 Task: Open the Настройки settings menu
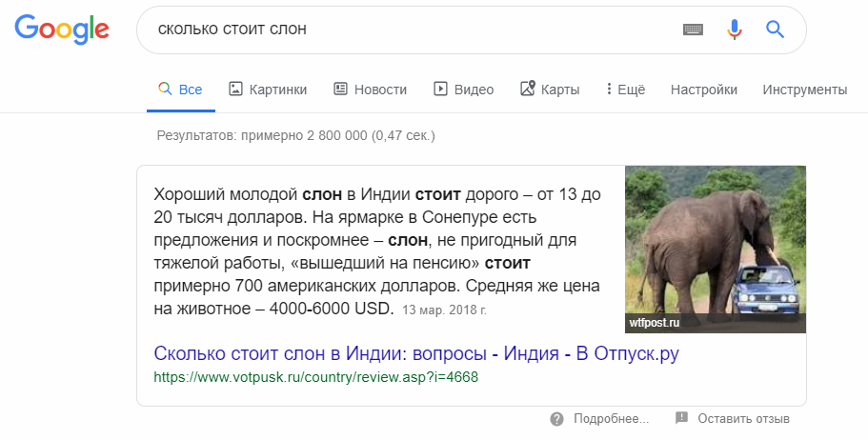coord(704,90)
